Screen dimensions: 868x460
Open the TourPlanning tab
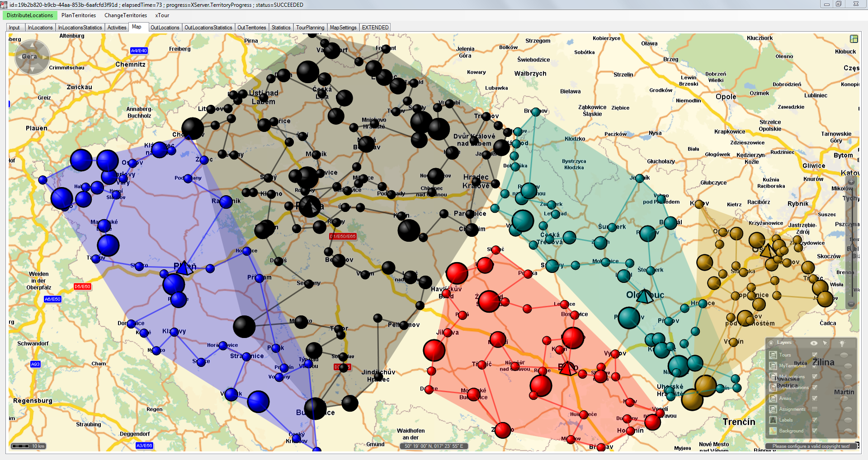pos(310,28)
